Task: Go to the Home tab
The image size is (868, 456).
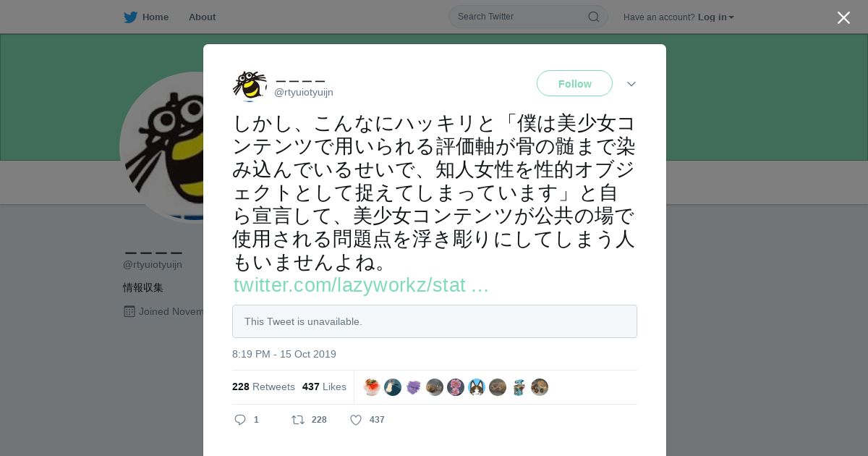Action: click(146, 17)
